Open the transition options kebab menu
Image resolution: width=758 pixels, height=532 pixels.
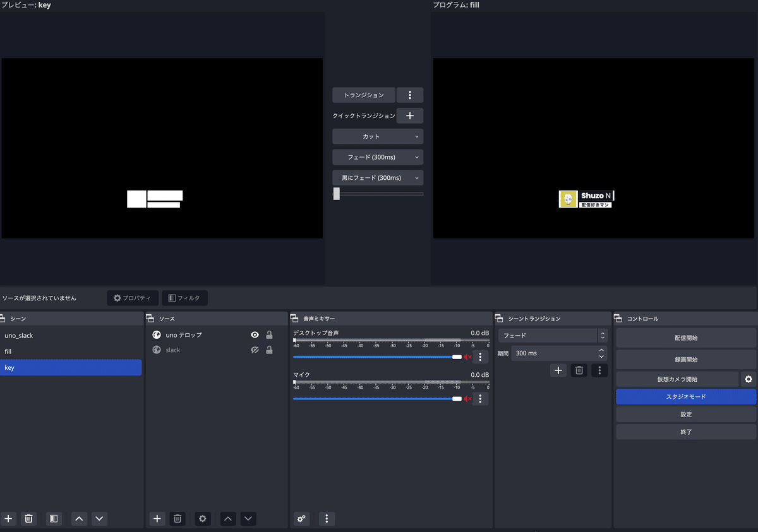click(x=410, y=95)
